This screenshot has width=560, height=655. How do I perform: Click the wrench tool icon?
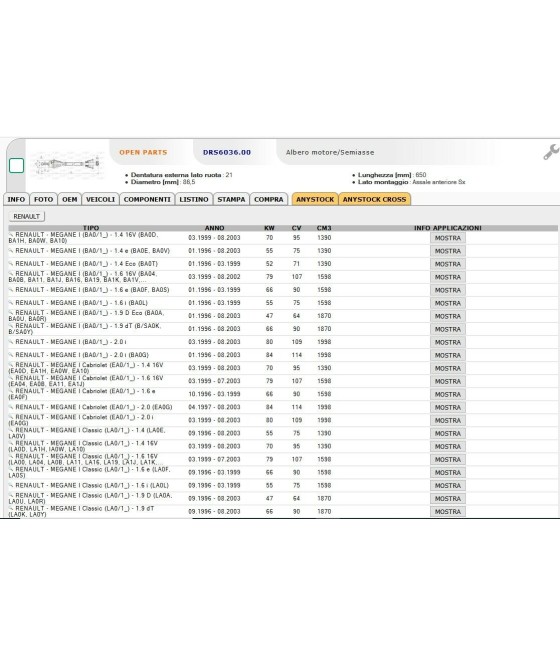point(551,152)
